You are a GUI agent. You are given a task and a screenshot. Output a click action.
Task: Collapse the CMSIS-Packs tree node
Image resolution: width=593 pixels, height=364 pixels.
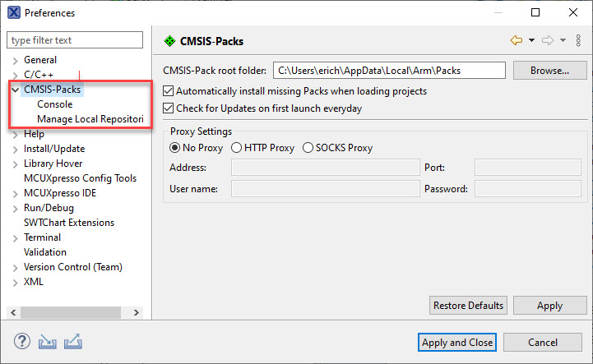point(16,90)
